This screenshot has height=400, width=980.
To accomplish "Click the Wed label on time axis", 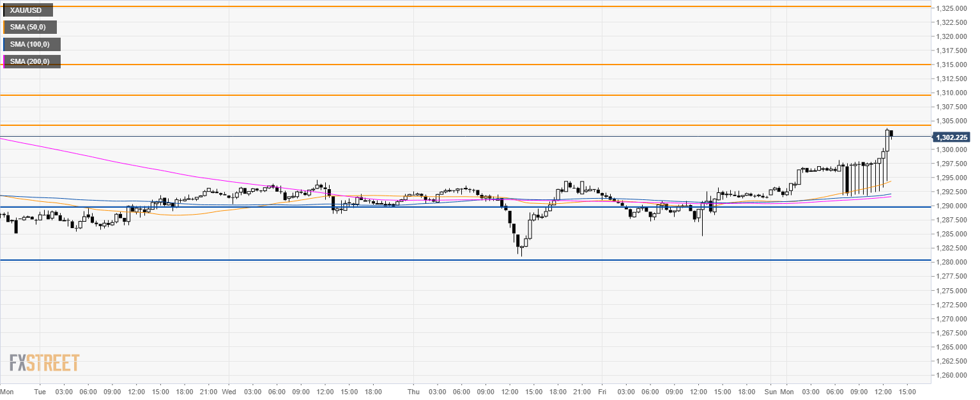I will click(228, 391).
